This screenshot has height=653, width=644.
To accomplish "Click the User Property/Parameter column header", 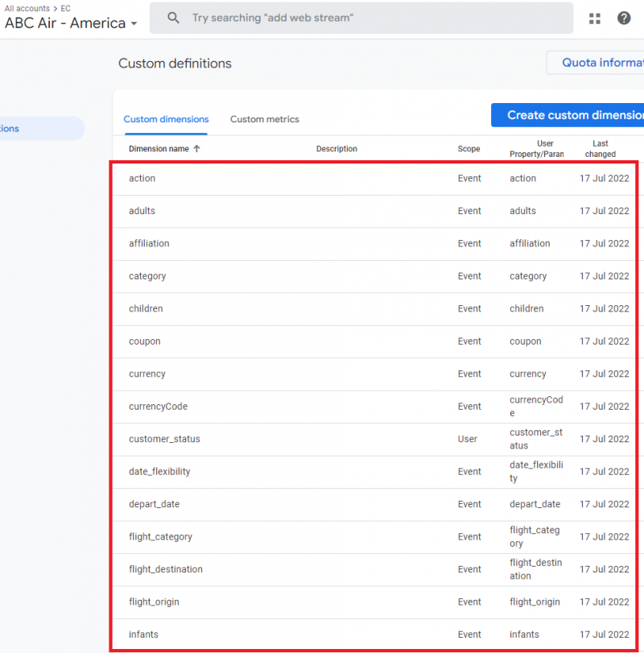I will pos(537,149).
